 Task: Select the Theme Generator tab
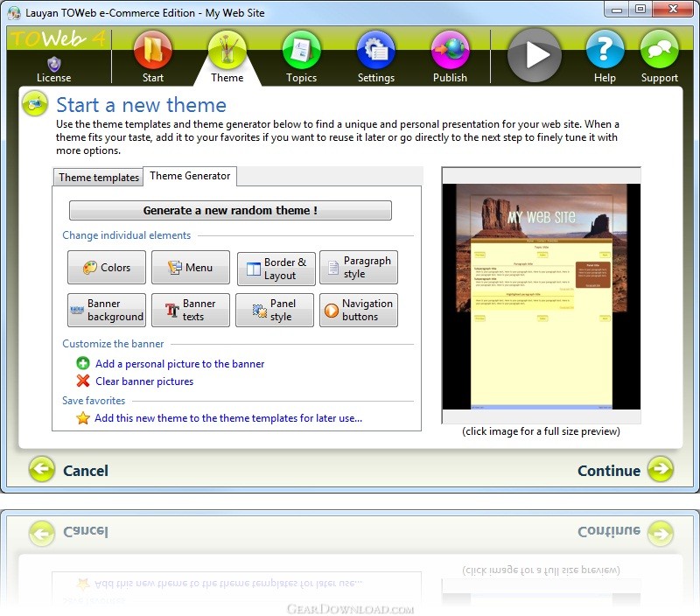pos(190,176)
